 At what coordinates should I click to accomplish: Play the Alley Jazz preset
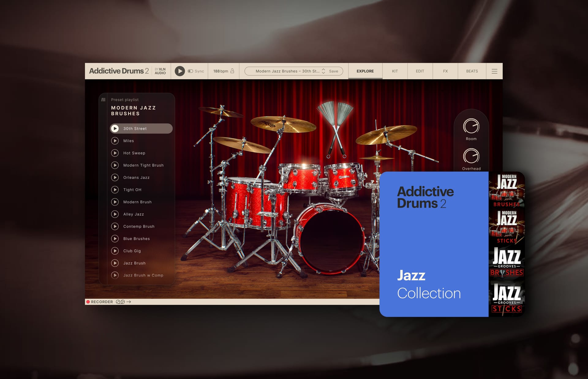(115, 214)
